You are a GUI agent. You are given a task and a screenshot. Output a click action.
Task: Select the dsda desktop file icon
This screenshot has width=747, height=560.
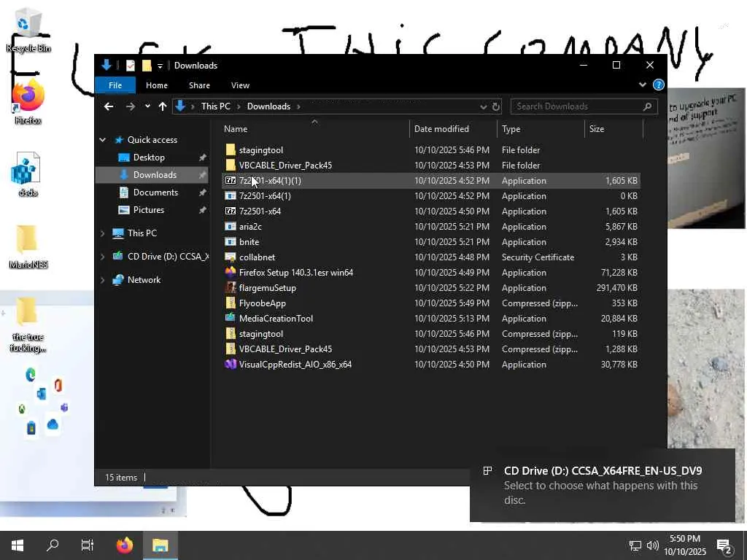(28, 174)
